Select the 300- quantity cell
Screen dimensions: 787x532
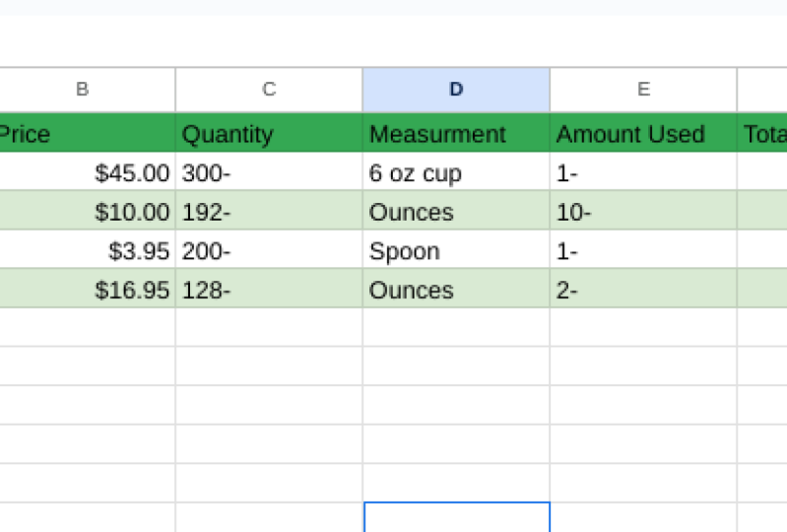click(269, 173)
